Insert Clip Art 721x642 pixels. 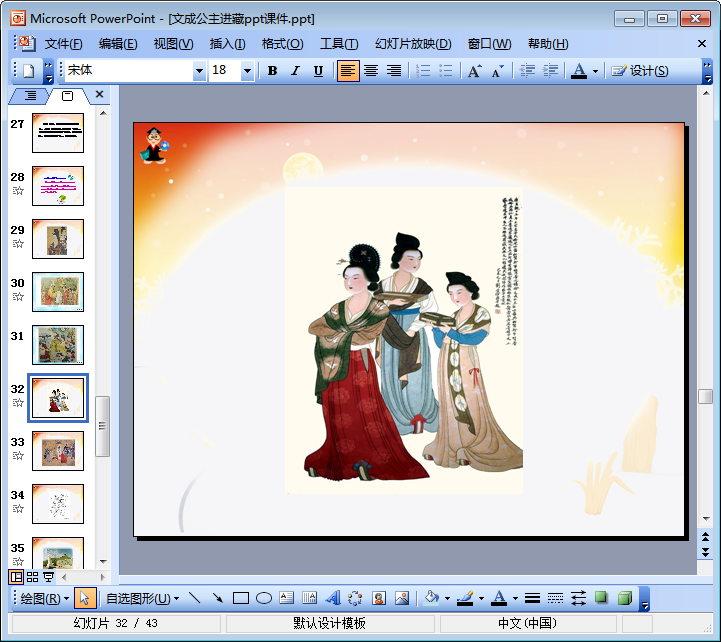(x=378, y=598)
